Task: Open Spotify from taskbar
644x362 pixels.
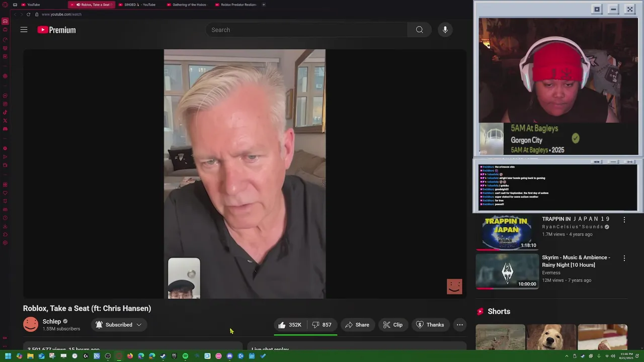Action: point(185,356)
